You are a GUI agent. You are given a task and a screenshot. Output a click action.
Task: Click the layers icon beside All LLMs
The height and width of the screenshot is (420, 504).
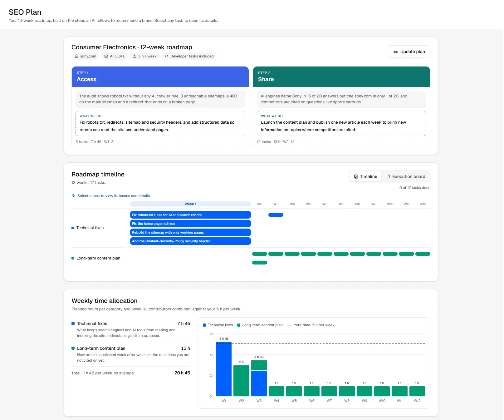106,56
